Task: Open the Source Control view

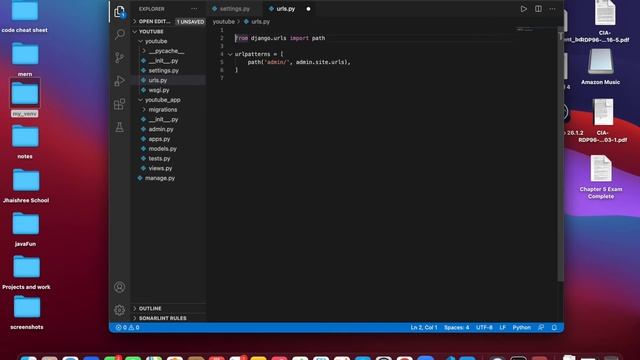Action: pyautogui.click(x=120, y=58)
